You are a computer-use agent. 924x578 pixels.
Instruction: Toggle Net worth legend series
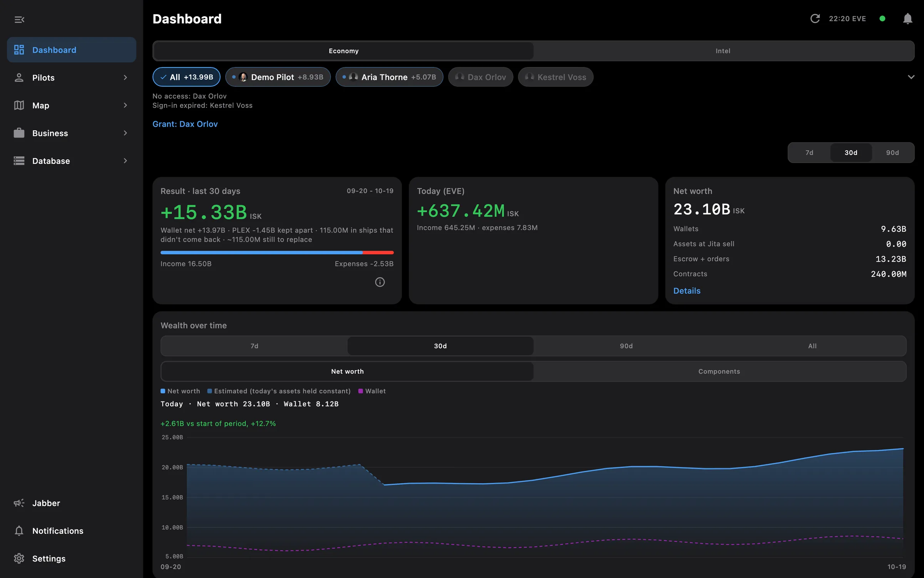pos(180,391)
